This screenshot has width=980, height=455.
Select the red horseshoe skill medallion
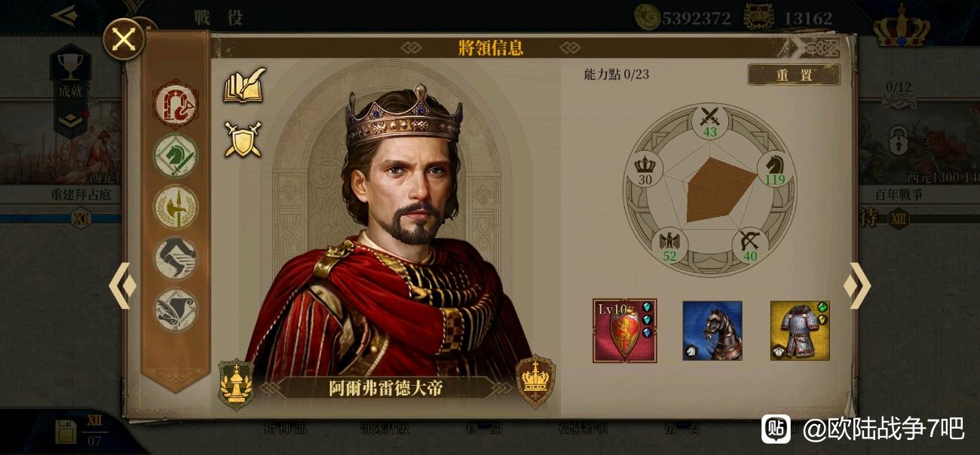coord(176,105)
